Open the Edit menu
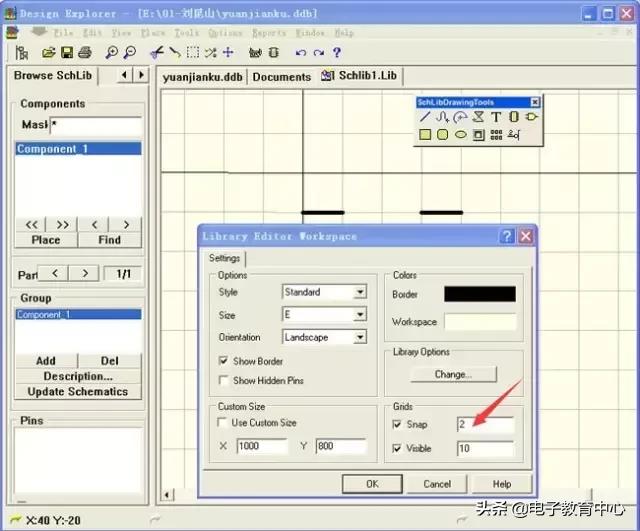 coord(92,33)
